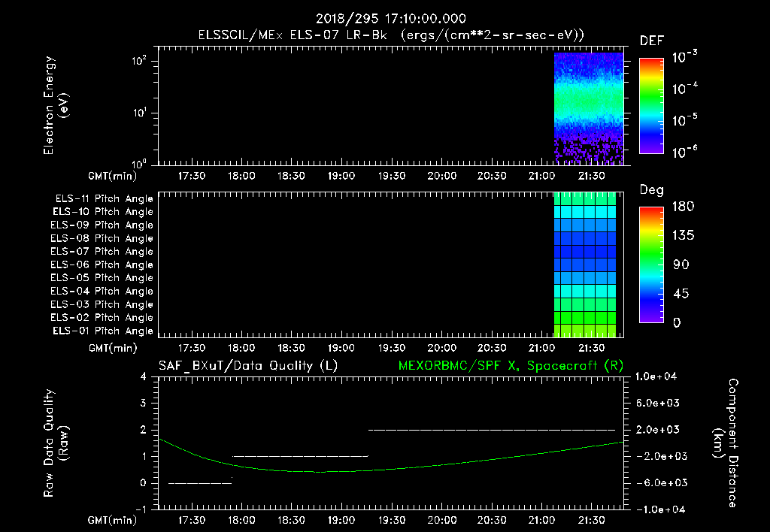The width and height of the screenshot is (770, 532).
Task: Select the ELS-03 Pitch Angle row label
Action: 102,304
